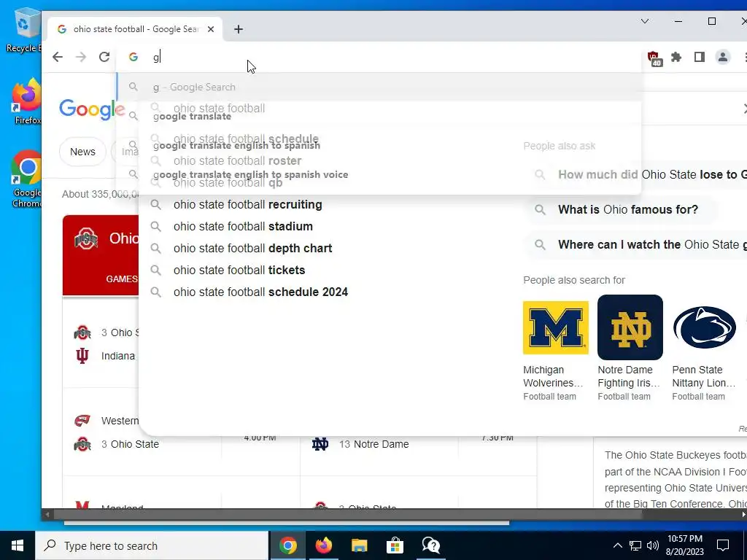The image size is (747, 560).
Task: Open the Google Chrome desktop shortcut
Action: [x=27, y=179]
